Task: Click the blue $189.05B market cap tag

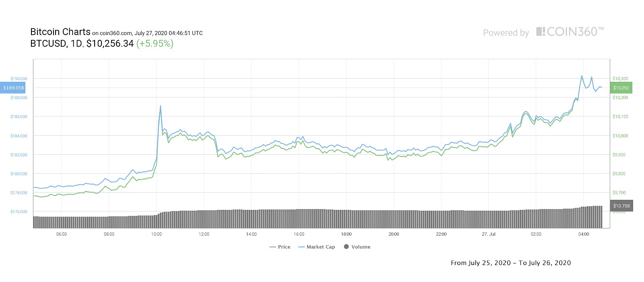Action: [x=13, y=88]
